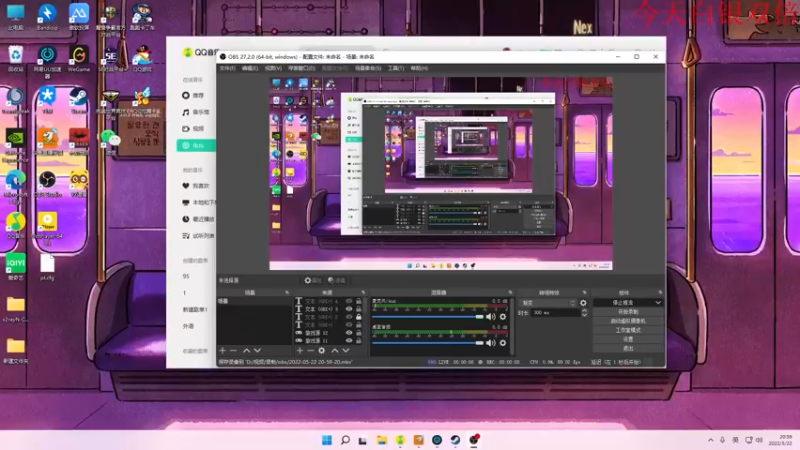Adjust the Mic/Aux volume slider
Image resolution: width=800 pixels, height=450 pixels.
click(428, 317)
